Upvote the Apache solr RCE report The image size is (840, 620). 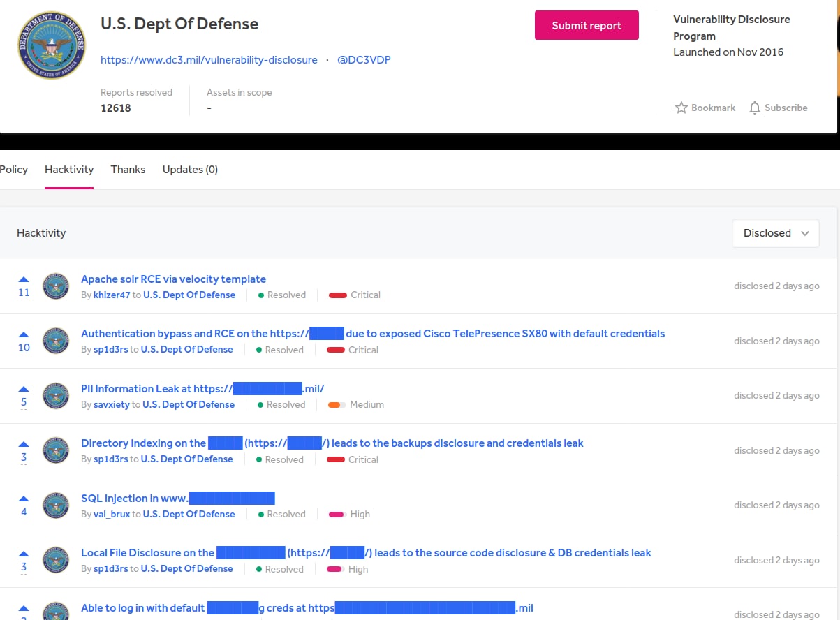click(24, 279)
